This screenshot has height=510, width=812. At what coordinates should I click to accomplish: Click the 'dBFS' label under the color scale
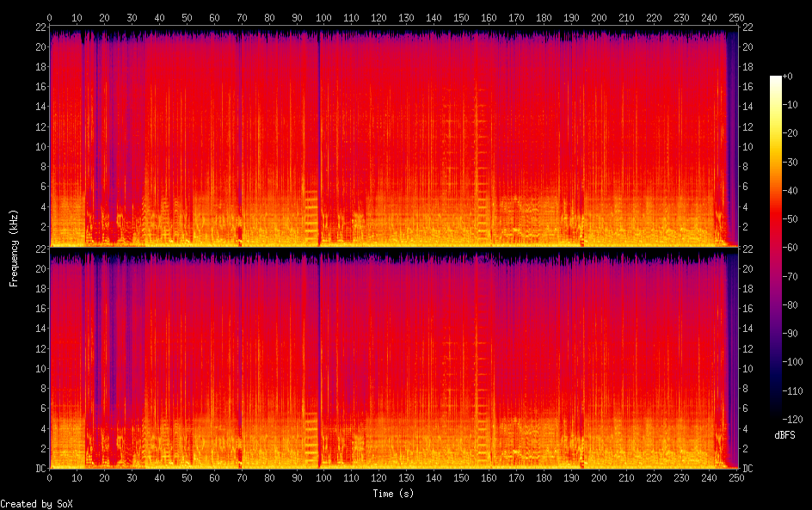coord(784,435)
